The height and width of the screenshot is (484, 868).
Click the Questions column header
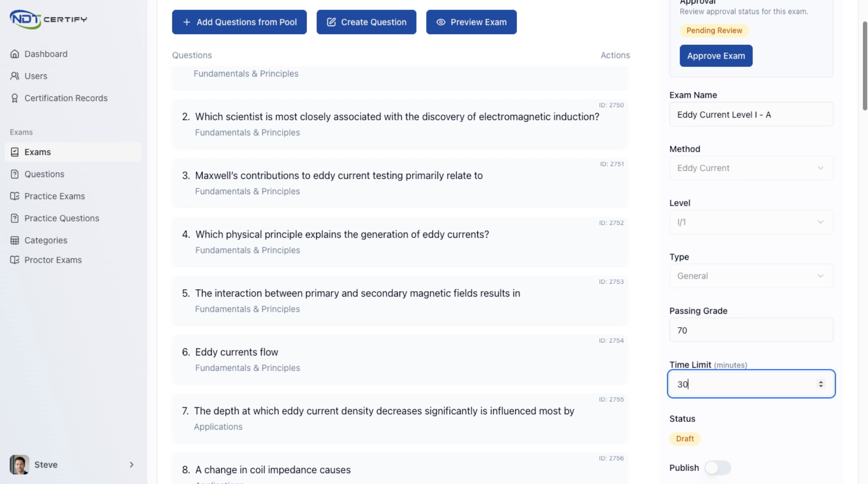pyautogui.click(x=192, y=55)
